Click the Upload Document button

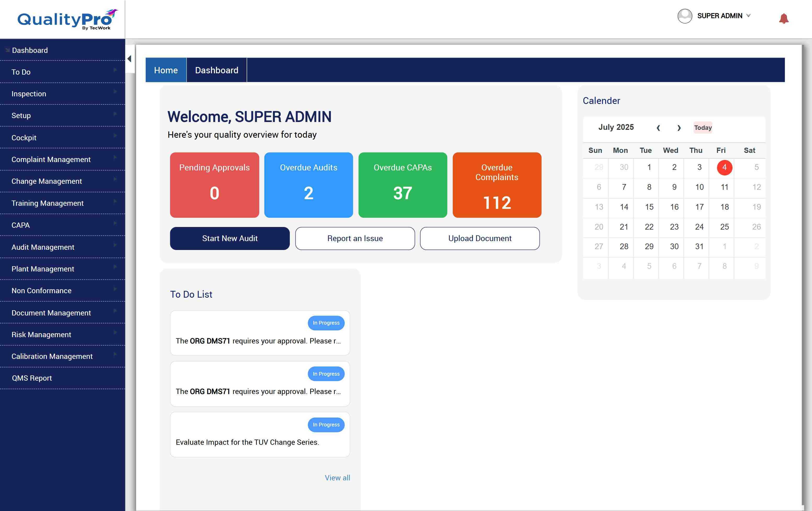[480, 238]
